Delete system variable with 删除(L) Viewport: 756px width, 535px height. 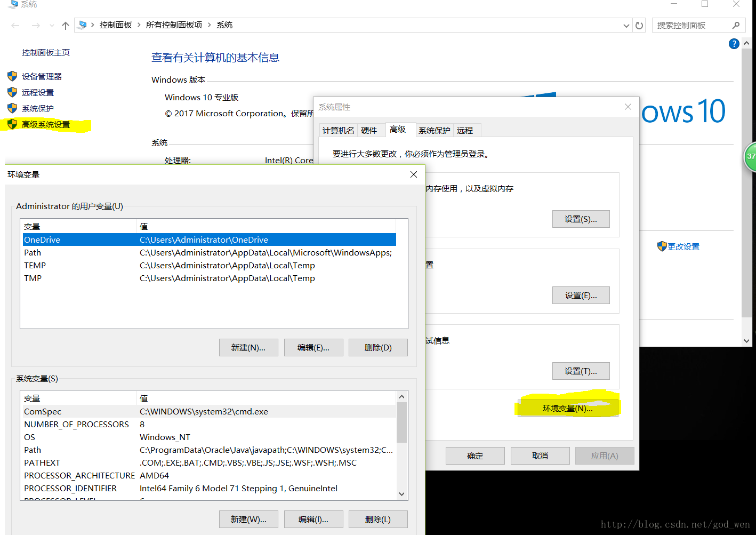[x=378, y=519]
